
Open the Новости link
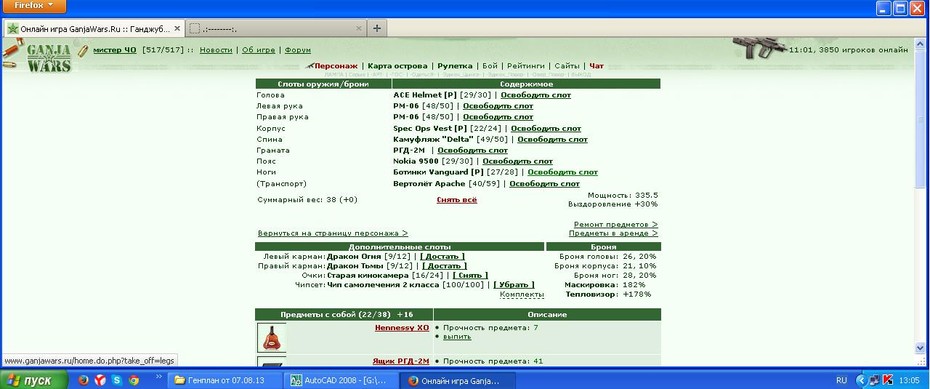(x=216, y=50)
